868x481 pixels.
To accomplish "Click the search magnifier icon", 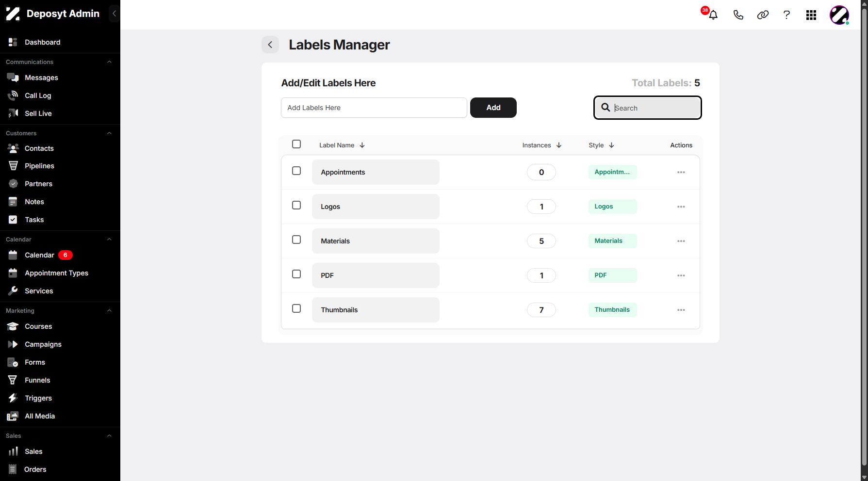I will click(606, 108).
